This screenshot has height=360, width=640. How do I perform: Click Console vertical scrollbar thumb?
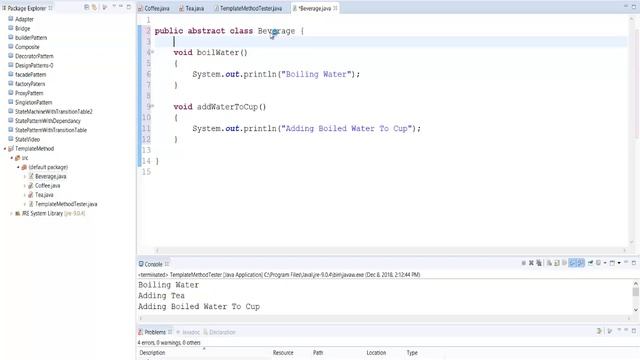[636, 292]
